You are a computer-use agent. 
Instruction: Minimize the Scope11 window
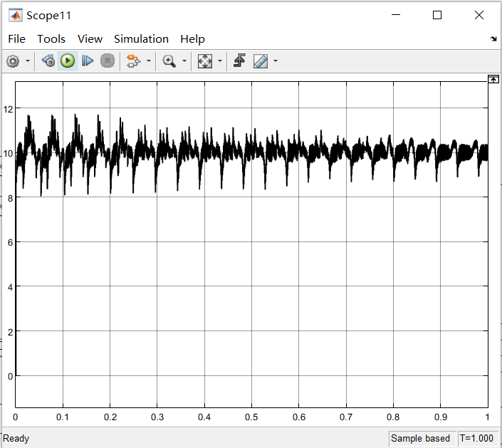coord(396,15)
